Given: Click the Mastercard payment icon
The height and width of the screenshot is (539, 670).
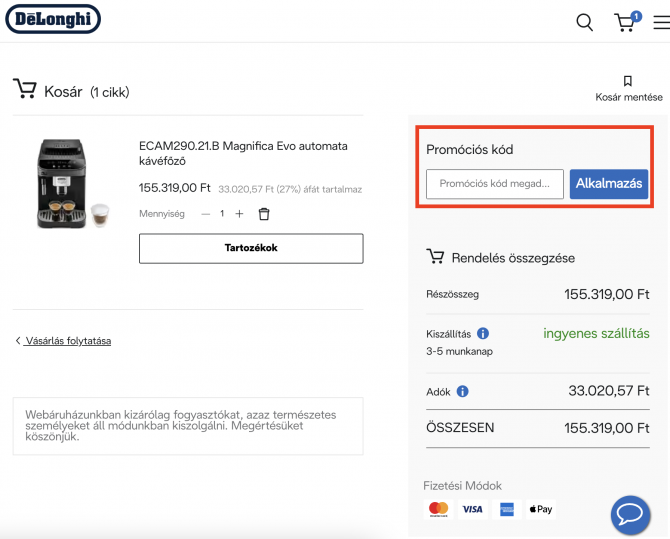Looking at the screenshot, I should coord(438,509).
